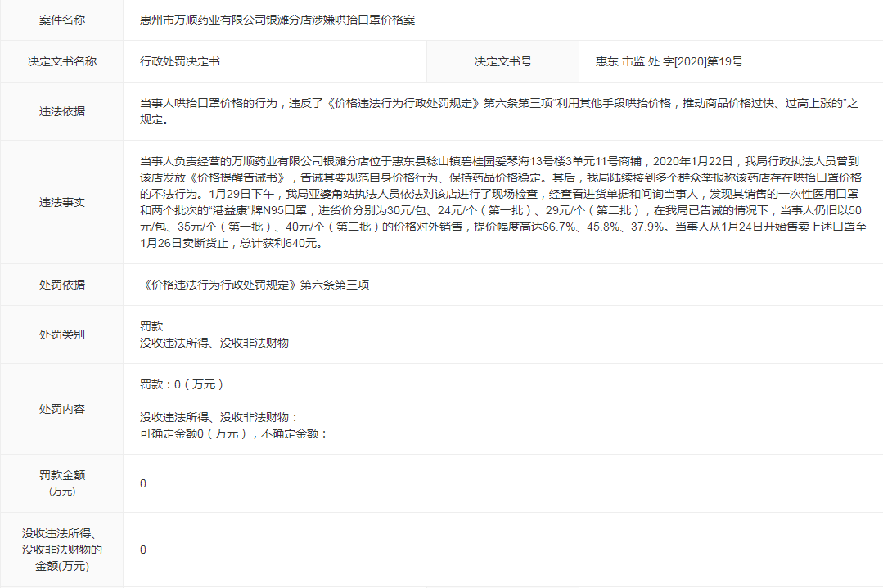
Task: Click the 违法事实 paragraph beginning "当事人负责经营的万顺药业"
Action: click(503, 202)
